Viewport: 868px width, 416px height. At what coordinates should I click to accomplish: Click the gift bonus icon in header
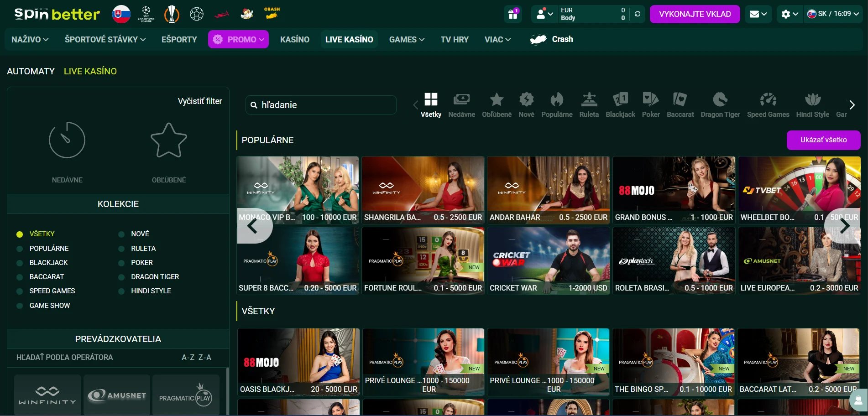(x=513, y=14)
